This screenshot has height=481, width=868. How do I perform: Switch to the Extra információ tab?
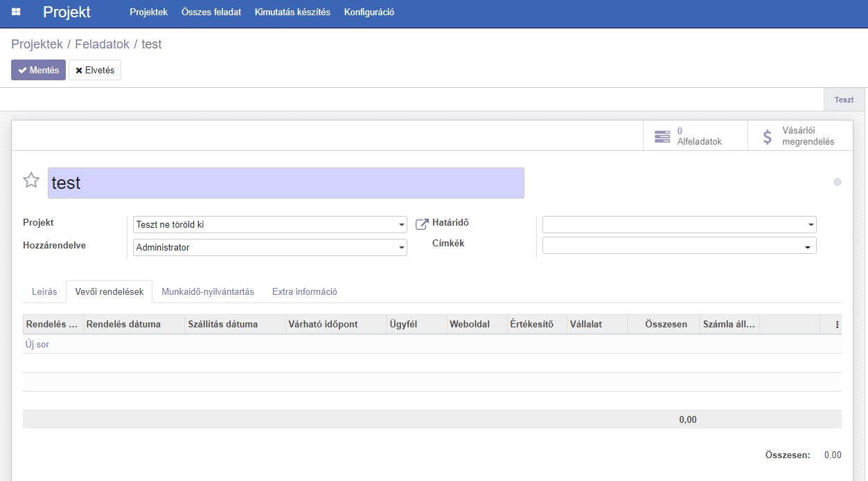pos(305,292)
